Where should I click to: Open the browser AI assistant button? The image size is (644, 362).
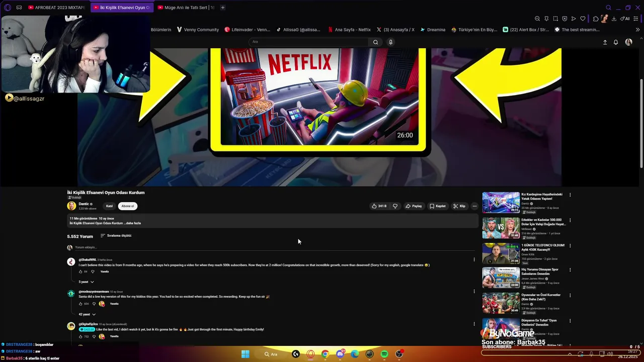(x=625, y=19)
